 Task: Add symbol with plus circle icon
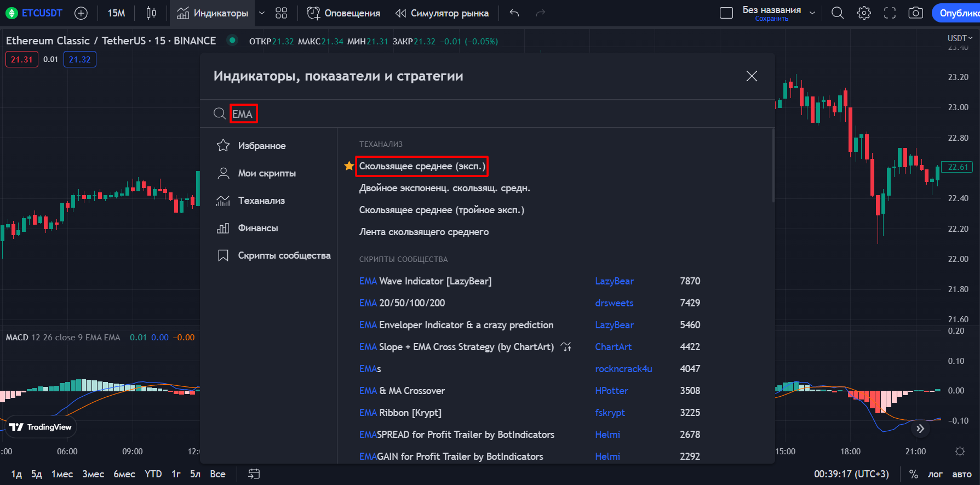pos(81,13)
